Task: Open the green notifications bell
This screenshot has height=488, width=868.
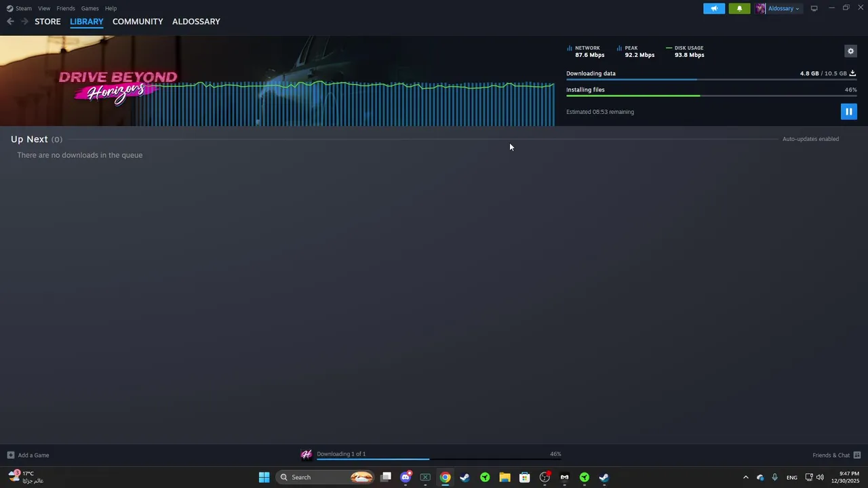Action: 739,8
